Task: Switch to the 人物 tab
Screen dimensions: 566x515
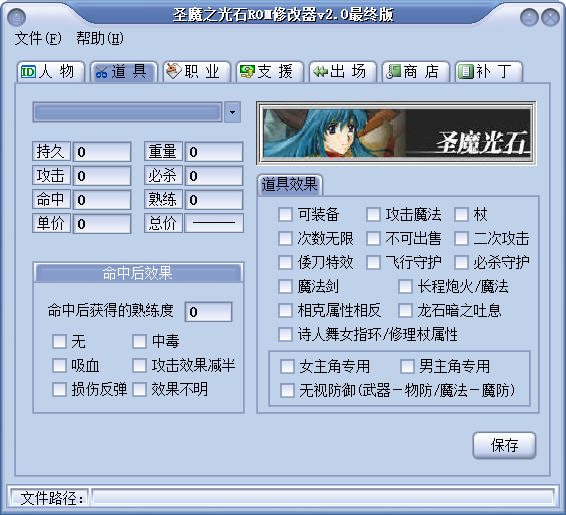Action: pos(51,71)
